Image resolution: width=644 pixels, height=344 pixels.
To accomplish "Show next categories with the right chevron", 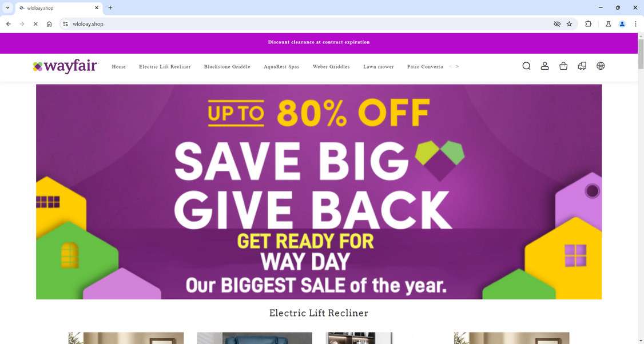I will (x=457, y=66).
